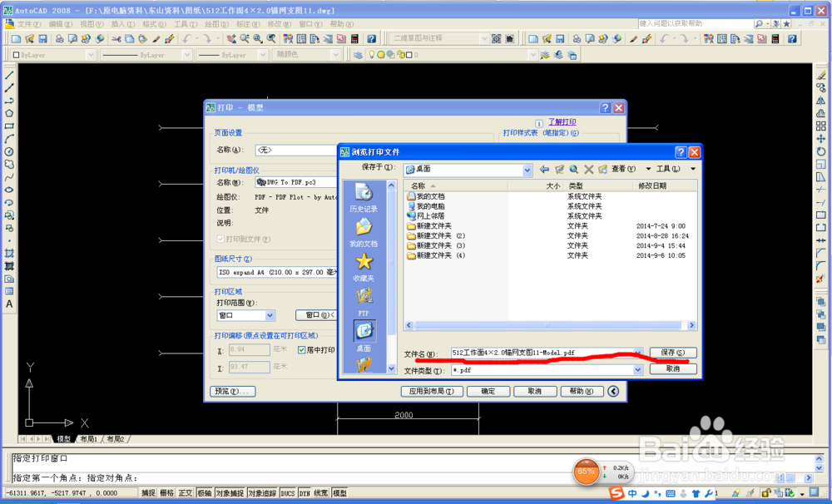This screenshot has width=832, height=504.
Task: Open the 视图 menu
Action: pos(92,24)
